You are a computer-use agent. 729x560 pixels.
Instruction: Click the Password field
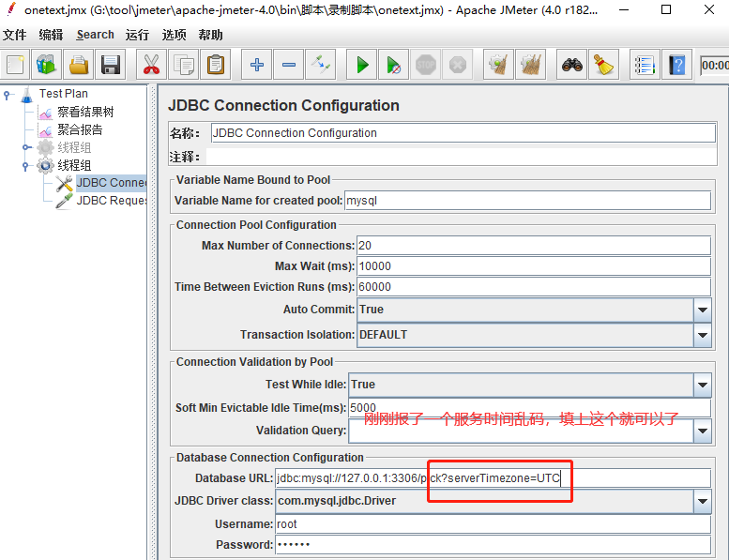click(493, 545)
